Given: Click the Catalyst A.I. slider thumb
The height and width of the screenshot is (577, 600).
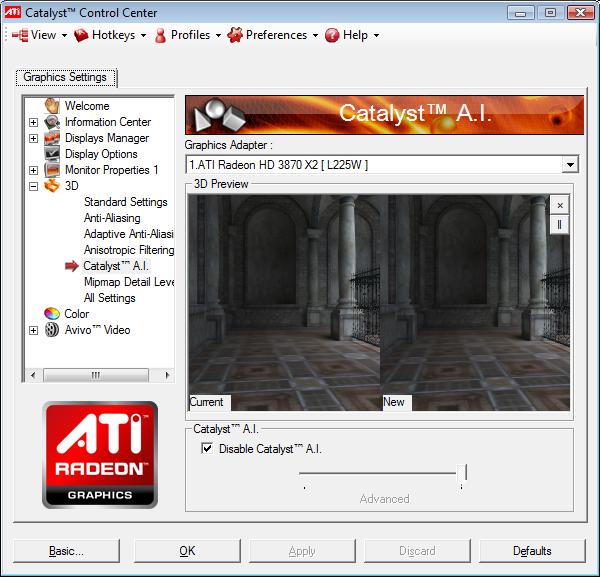Looking at the screenshot, I should (x=462, y=473).
